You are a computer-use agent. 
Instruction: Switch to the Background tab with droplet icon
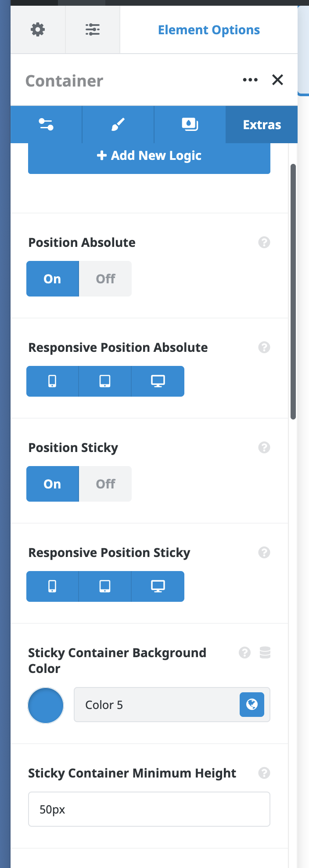190,125
